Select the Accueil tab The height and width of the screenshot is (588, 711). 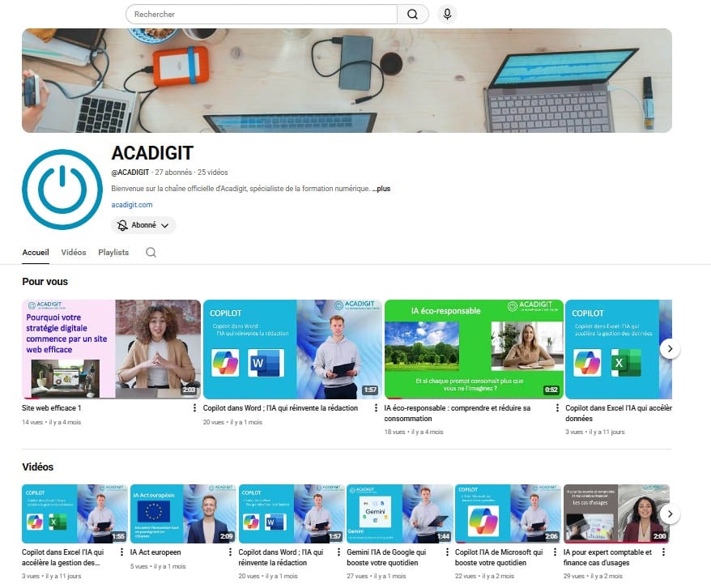[36, 253]
